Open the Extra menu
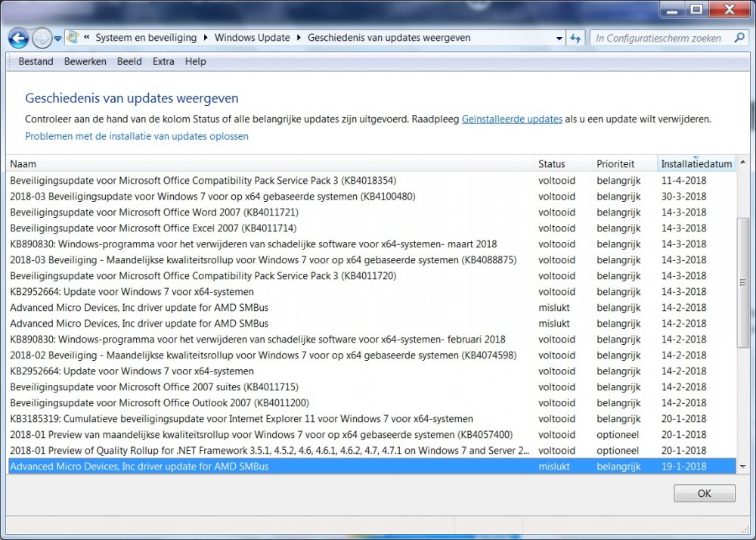This screenshot has width=756, height=540. point(163,61)
